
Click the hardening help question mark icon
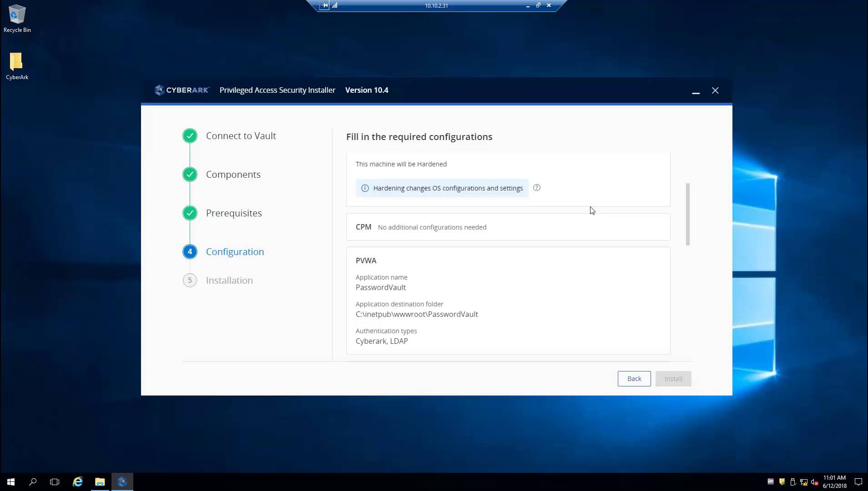coord(537,188)
